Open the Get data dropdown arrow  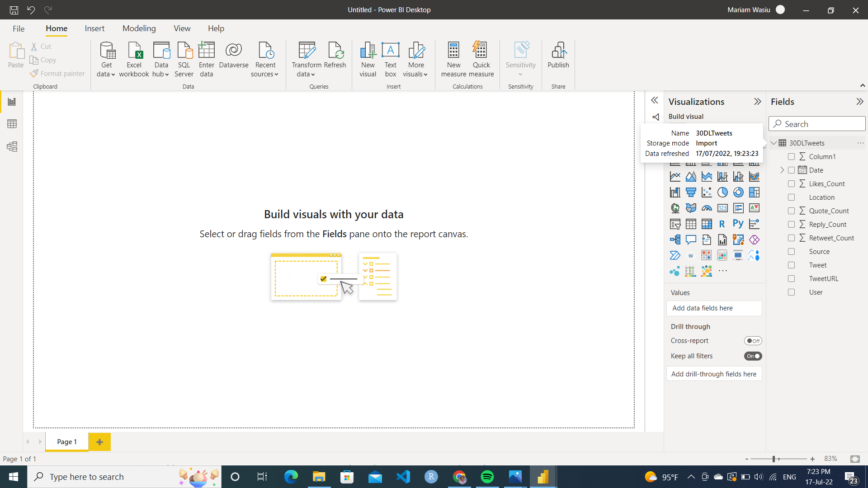pos(113,75)
